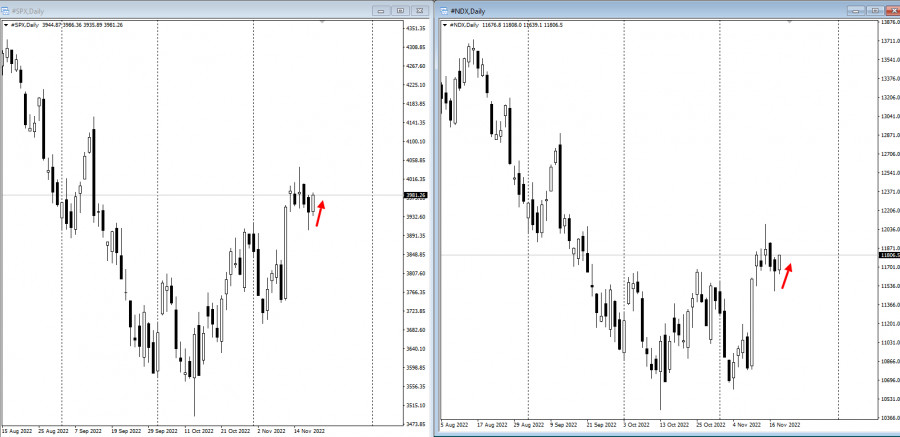Click date 3 Oct 2022 on NDX chart
The width and height of the screenshot is (900, 437).
(x=637, y=425)
